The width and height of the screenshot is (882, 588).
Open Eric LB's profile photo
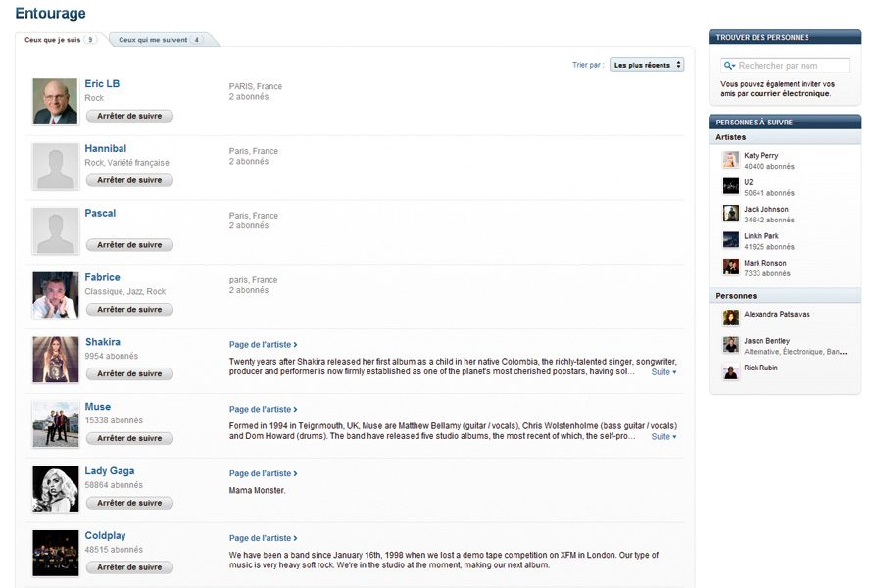[x=55, y=101]
